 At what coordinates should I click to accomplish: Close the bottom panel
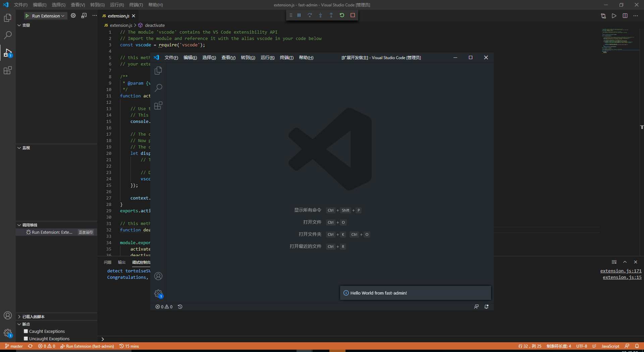click(x=636, y=262)
